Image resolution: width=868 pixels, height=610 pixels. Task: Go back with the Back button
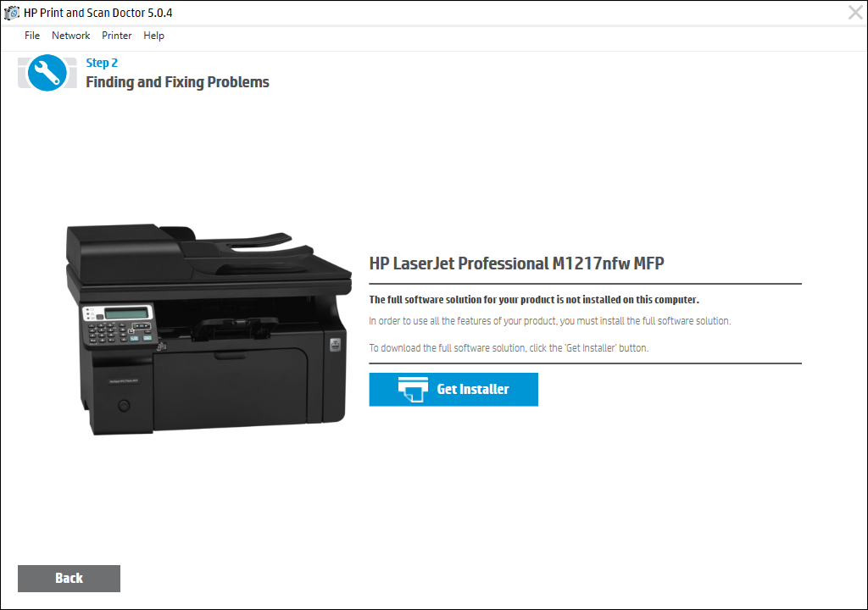pos(69,579)
